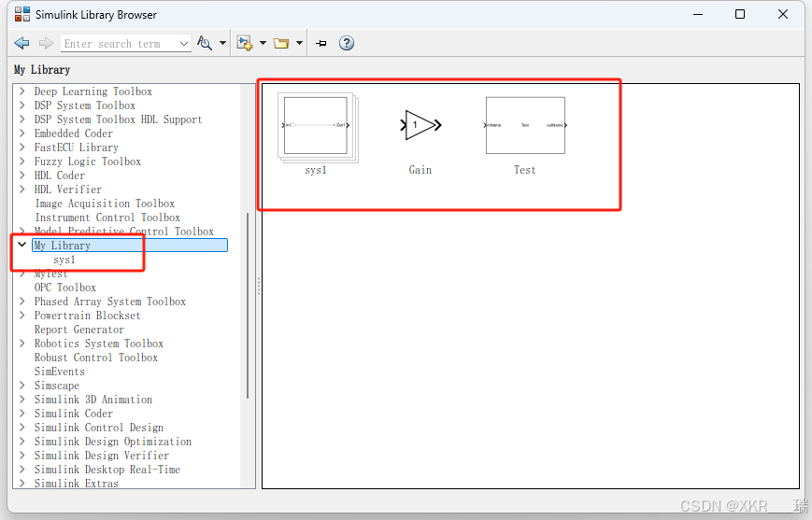This screenshot has height=520, width=812.
Task: Click the back navigation arrow
Action: [x=21, y=43]
